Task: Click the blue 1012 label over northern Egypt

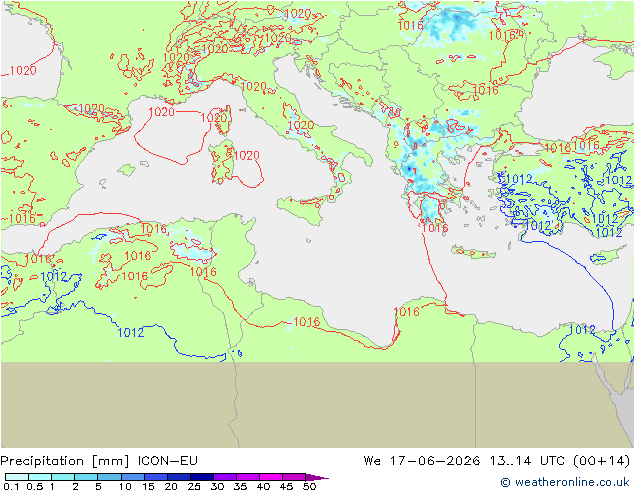Action: (x=582, y=330)
